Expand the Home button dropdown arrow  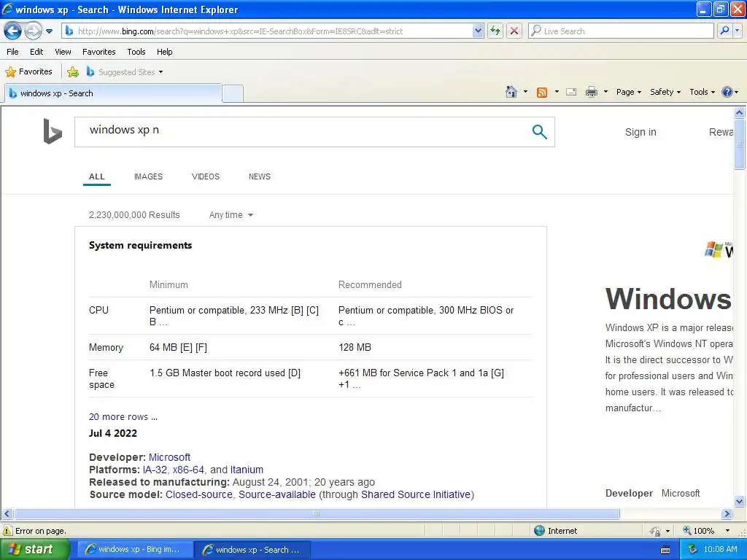coord(525,92)
